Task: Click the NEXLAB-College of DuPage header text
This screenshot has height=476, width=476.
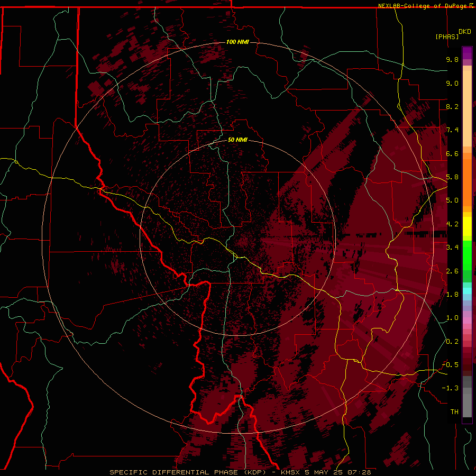Action: [x=423, y=6]
